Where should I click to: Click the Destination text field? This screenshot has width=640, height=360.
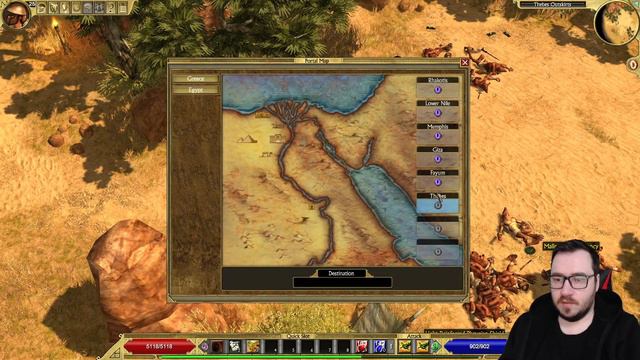click(342, 282)
